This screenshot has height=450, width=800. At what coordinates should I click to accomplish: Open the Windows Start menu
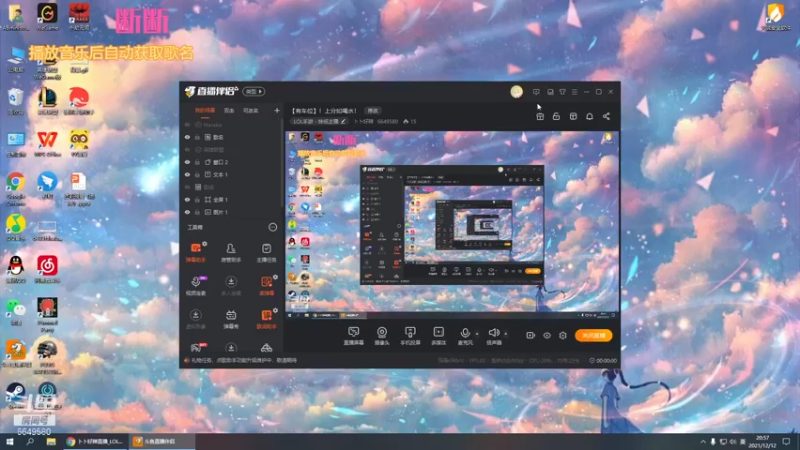[x=9, y=441]
